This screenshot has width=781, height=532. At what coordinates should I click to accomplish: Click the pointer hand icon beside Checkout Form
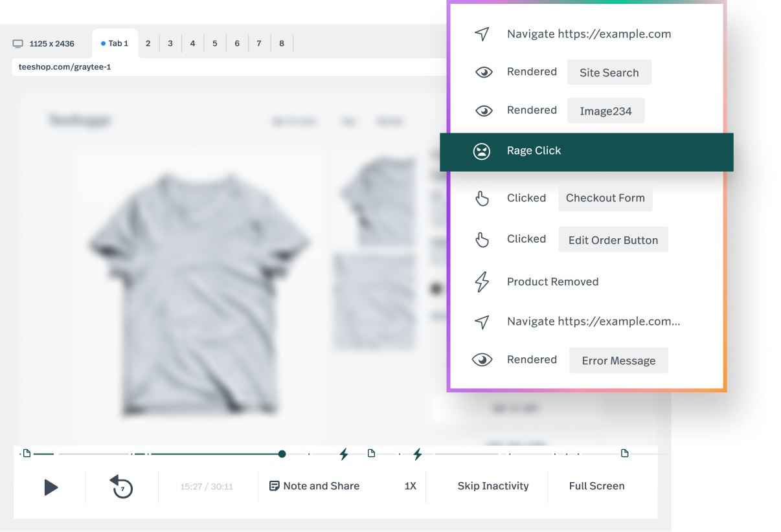[x=482, y=199]
